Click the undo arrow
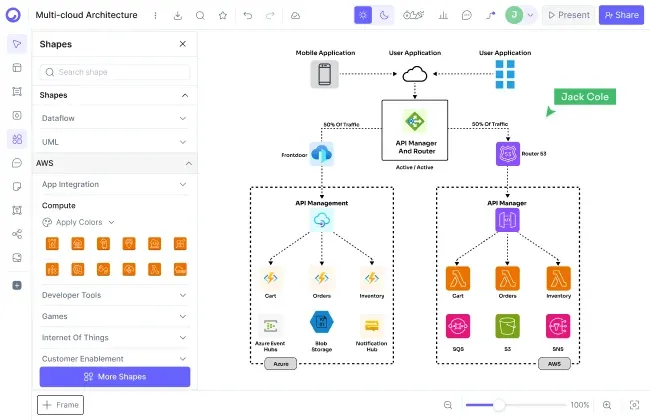 [x=247, y=15]
